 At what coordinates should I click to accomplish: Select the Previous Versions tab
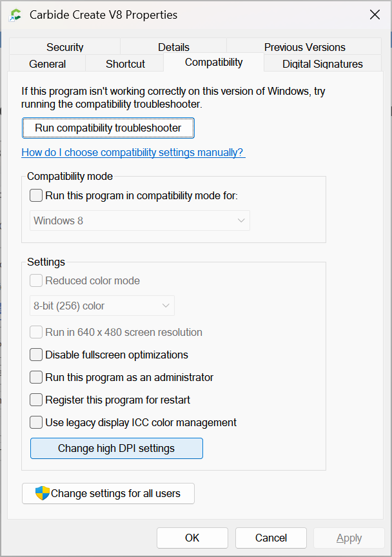click(x=304, y=47)
